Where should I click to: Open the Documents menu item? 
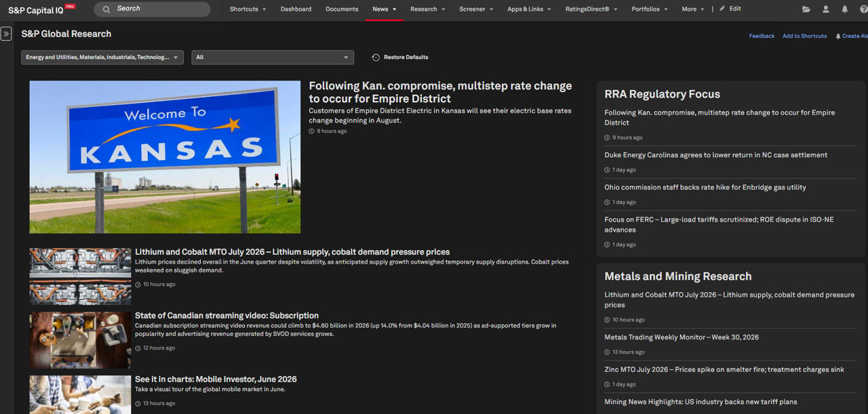tap(342, 9)
